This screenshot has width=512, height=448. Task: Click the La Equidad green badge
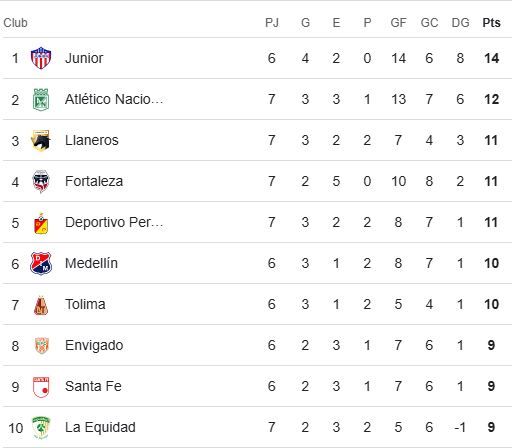[x=41, y=427]
